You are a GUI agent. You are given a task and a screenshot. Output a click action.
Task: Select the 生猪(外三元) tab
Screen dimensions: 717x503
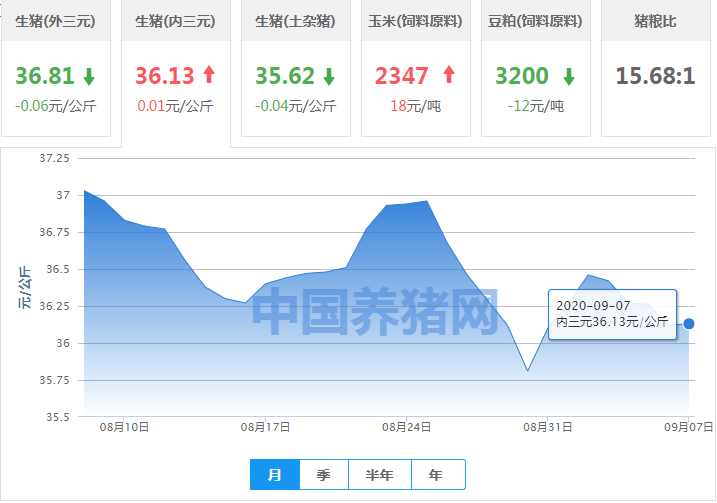click(x=56, y=22)
